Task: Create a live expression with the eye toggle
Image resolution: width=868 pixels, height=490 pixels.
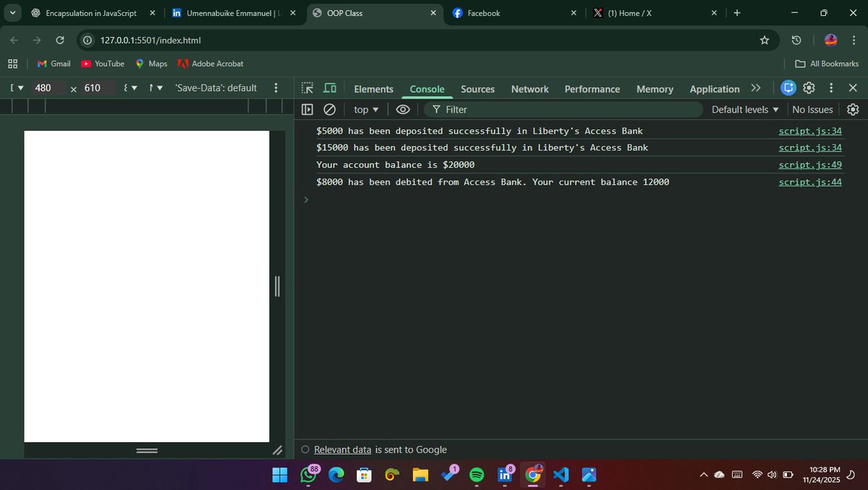Action: (x=403, y=109)
